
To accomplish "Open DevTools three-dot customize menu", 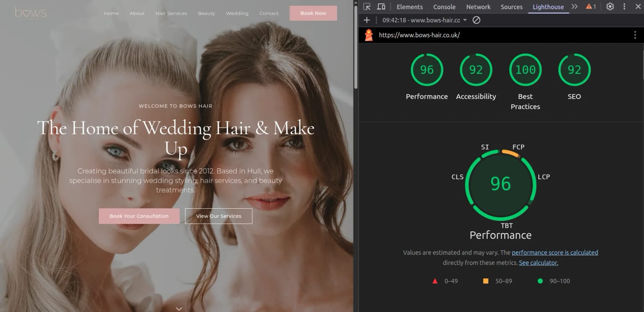I will [624, 7].
